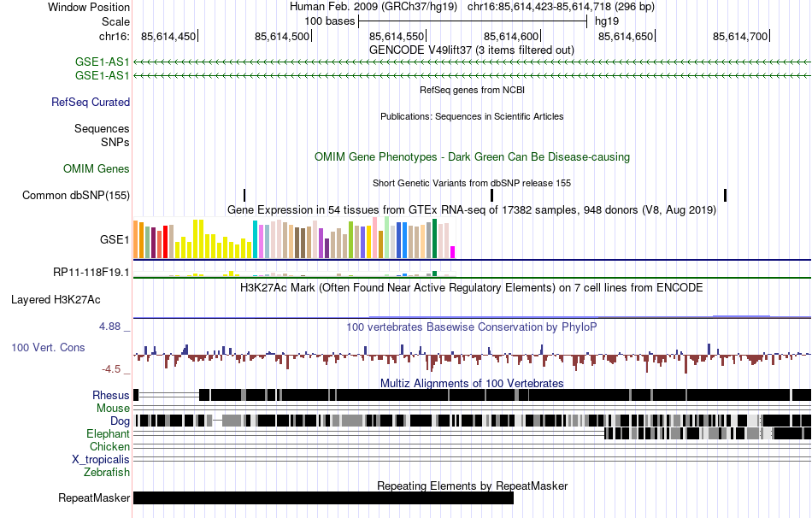Click the Window Position label
The height and width of the screenshot is (518, 812).
tap(89, 7)
